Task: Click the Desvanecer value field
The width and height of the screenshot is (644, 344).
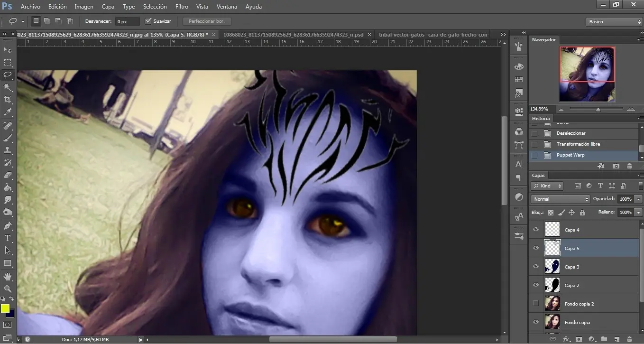Action: click(x=128, y=21)
